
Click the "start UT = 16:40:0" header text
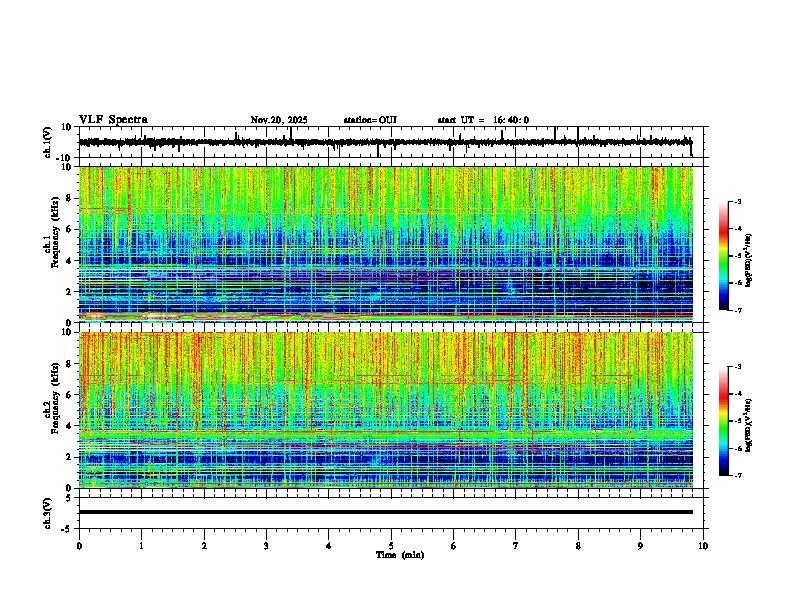(483, 120)
